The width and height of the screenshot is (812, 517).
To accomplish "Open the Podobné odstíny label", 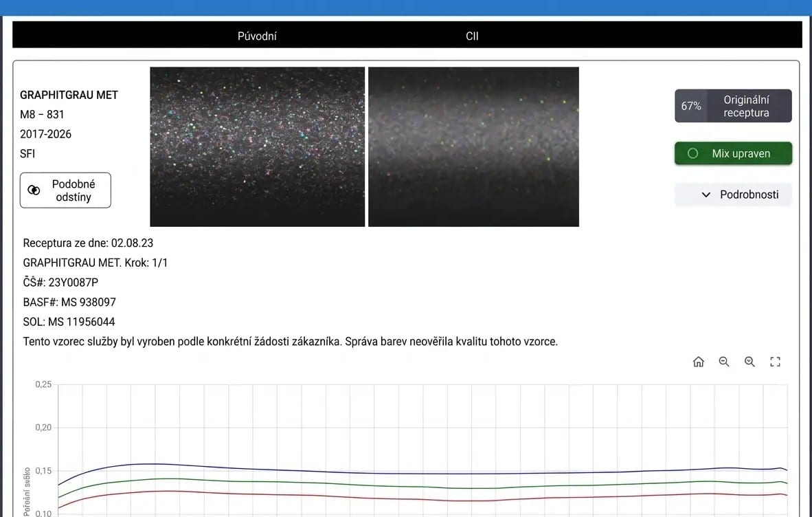I will point(74,190).
